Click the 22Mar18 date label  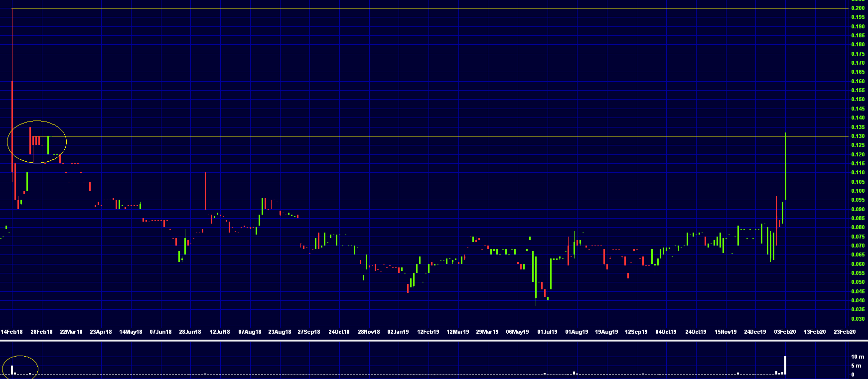[x=71, y=332]
